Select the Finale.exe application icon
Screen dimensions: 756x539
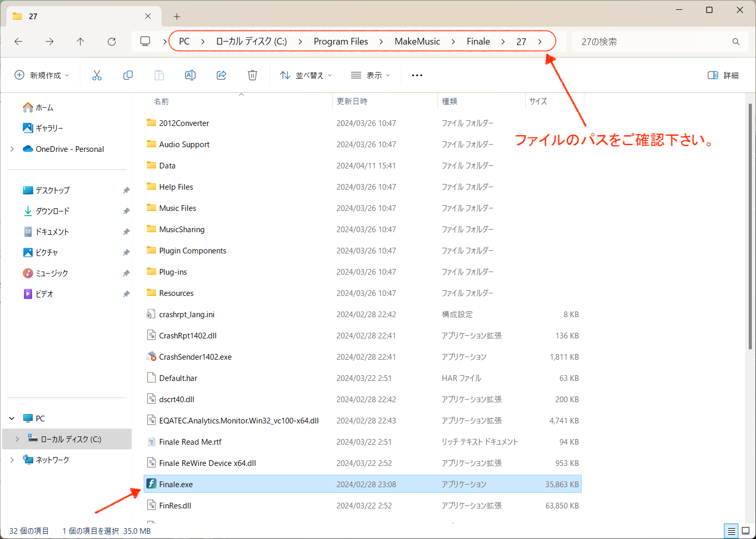pyautogui.click(x=151, y=484)
